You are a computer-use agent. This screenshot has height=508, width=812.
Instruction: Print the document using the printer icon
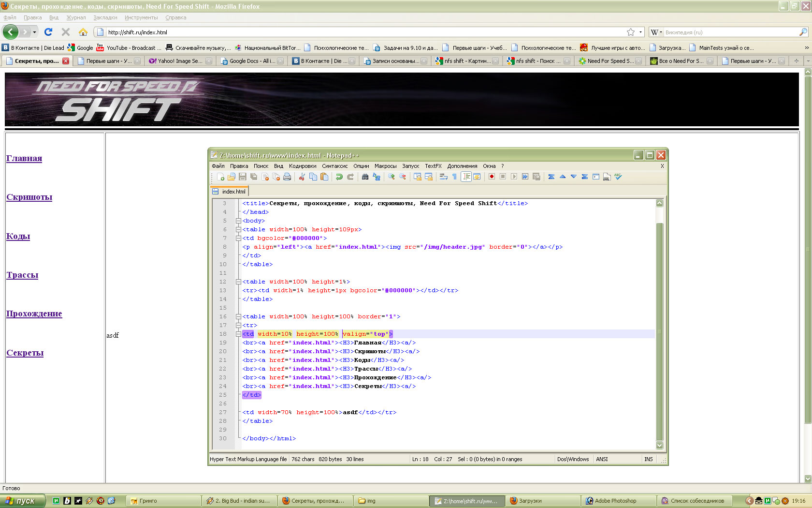(287, 177)
